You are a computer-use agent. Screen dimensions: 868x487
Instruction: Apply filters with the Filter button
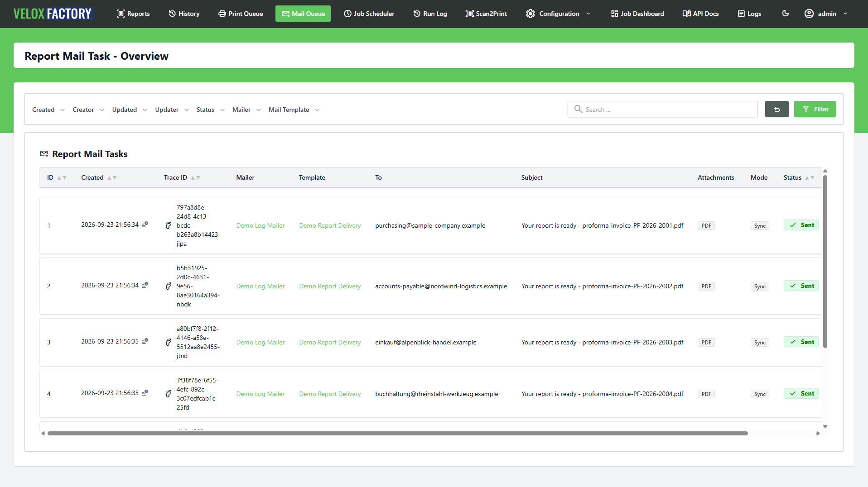coord(815,109)
